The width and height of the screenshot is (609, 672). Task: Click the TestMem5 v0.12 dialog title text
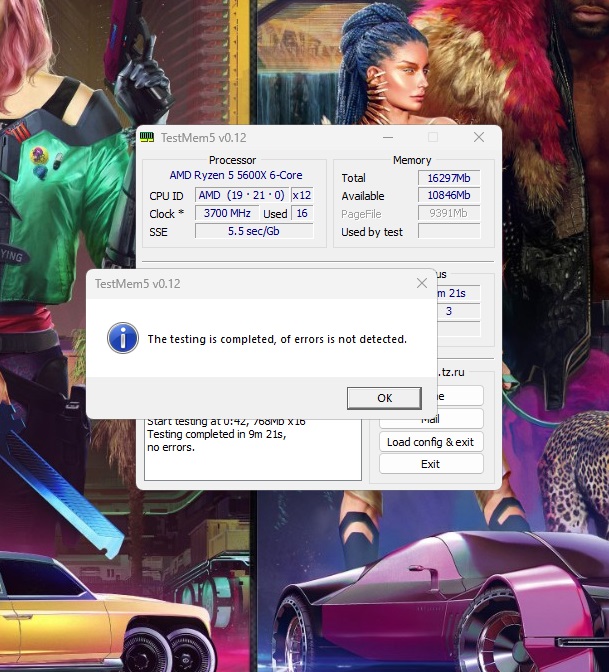click(x=138, y=284)
